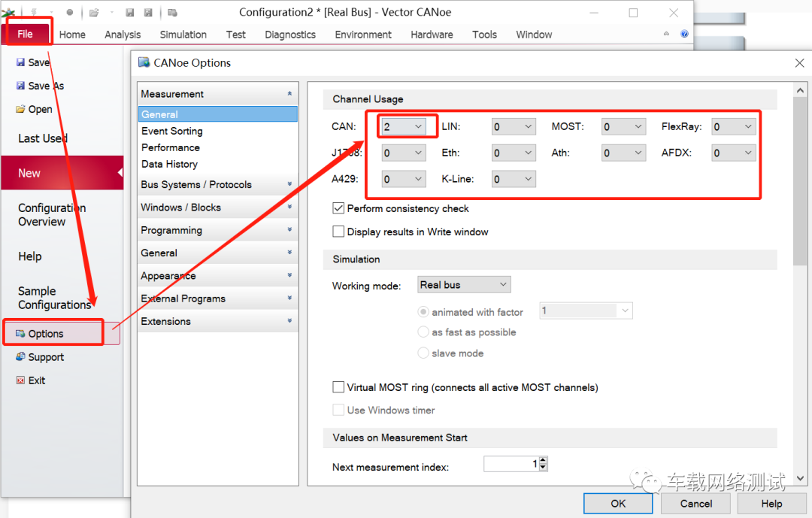Open the K-Line channel count dropdown

[x=514, y=179]
